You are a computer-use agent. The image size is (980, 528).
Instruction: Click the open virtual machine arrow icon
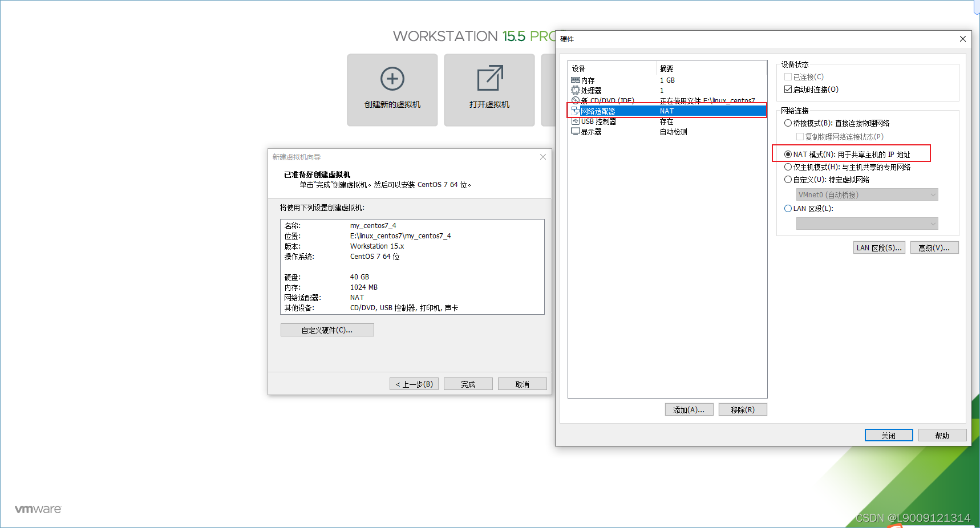490,78
